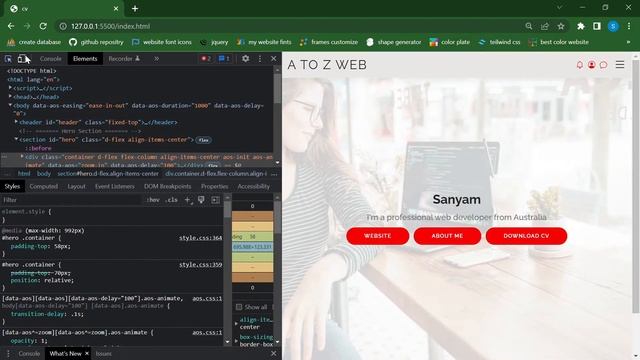Select section#hero breadcrumb item
Screen dimensions: 640x360
pos(108,173)
